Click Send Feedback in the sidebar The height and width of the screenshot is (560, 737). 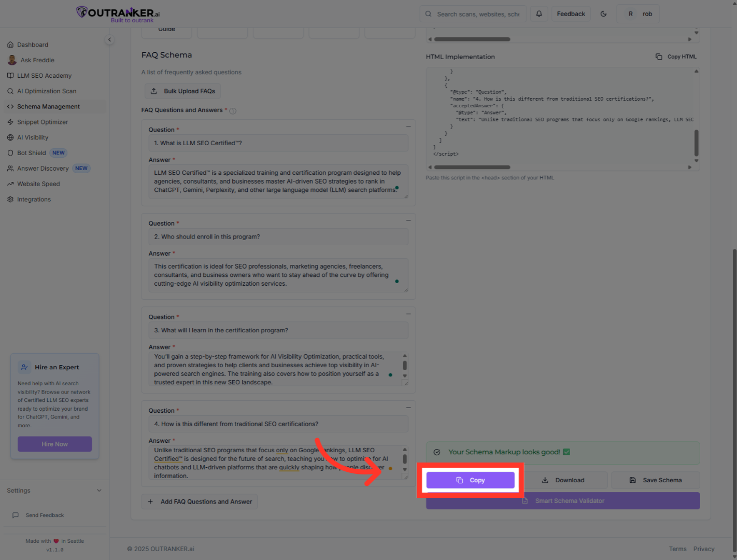[45, 515]
